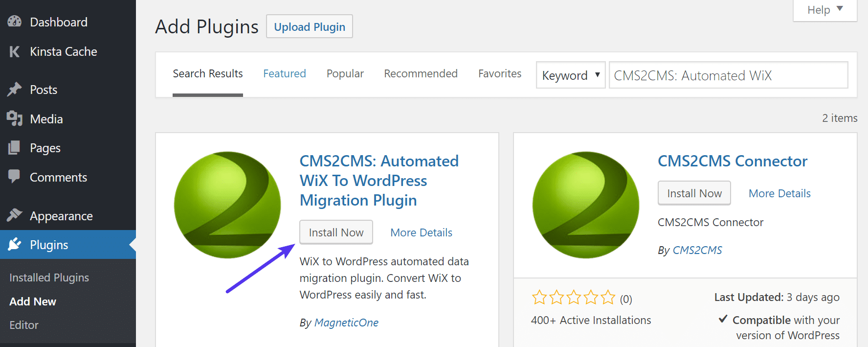Click the Posts pushpin icon
The width and height of the screenshot is (868, 347).
click(x=15, y=89)
